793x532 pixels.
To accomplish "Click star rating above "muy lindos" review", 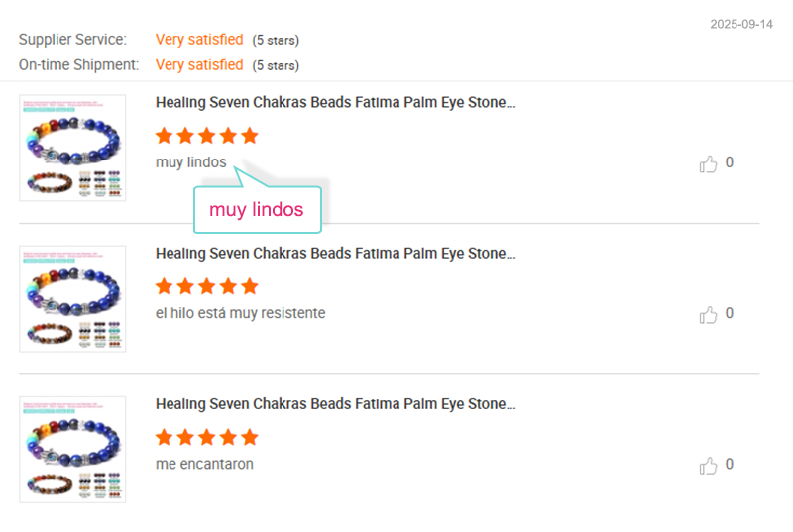I will coord(206,136).
